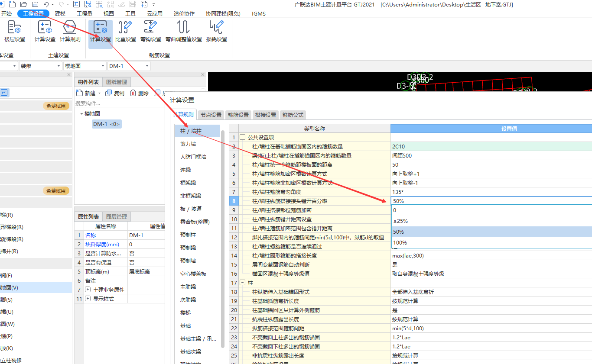Open the 云应用 ribbon tab
The image size is (592, 364).
pos(155,13)
